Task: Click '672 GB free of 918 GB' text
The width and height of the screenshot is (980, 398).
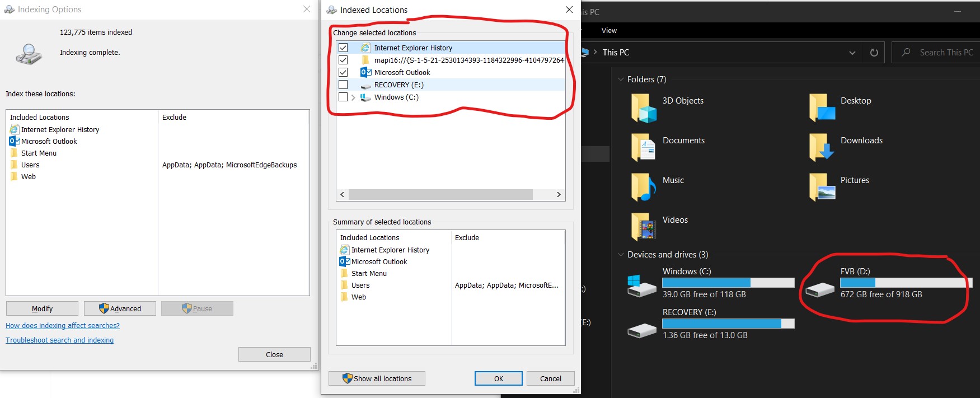Action: 881,294
